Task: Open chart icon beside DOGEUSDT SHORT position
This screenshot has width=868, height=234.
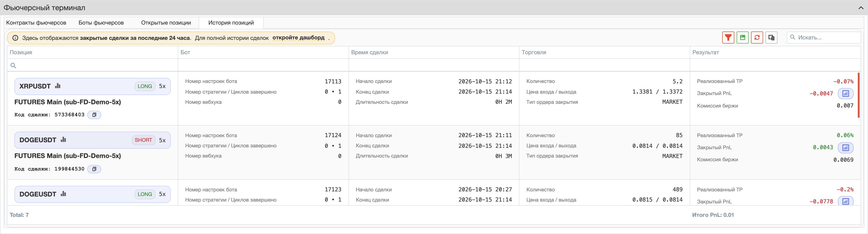Action: [63, 139]
